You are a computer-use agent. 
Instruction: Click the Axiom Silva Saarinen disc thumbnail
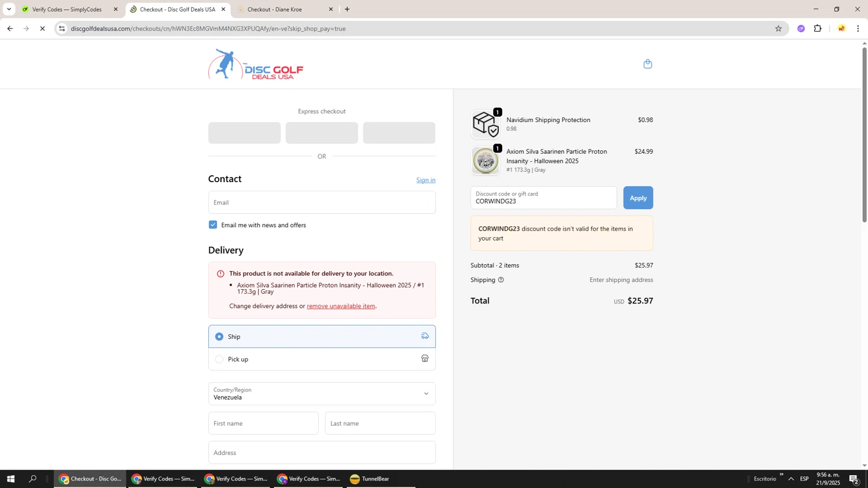[486, 160]
